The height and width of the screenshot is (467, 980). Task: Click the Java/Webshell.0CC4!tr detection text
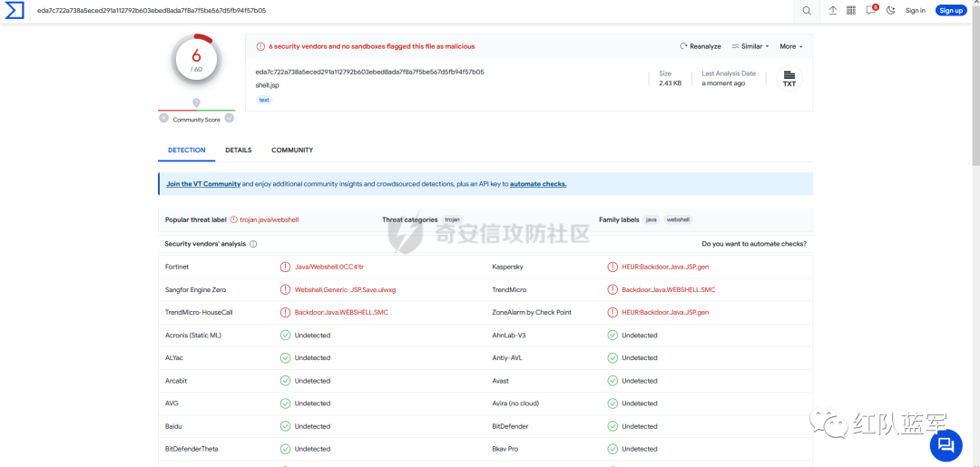point(329,268)
